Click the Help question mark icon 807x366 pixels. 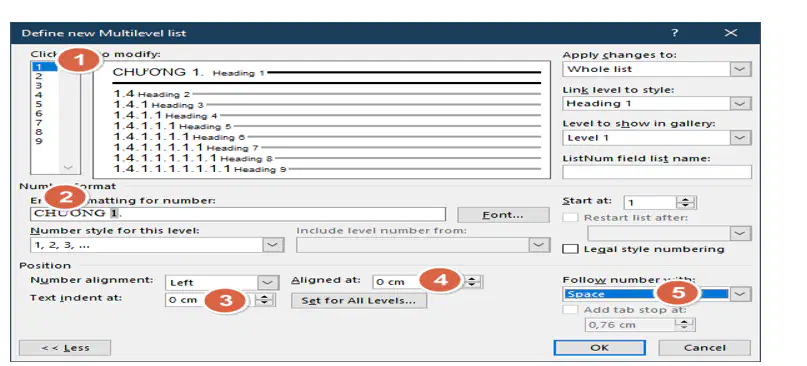(674, 33)
